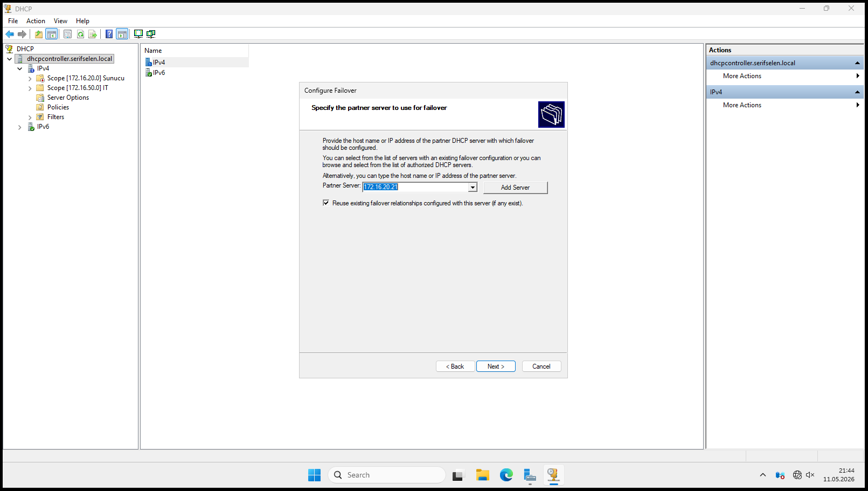The width and height of the screenshot is (868, 491).
Task: Select the DHCP root node in tree
Action: click(x=25, y=49)
